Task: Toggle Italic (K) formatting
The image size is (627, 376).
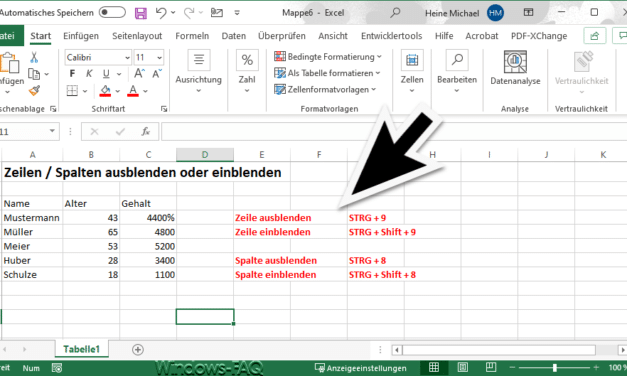Action: 89,74
